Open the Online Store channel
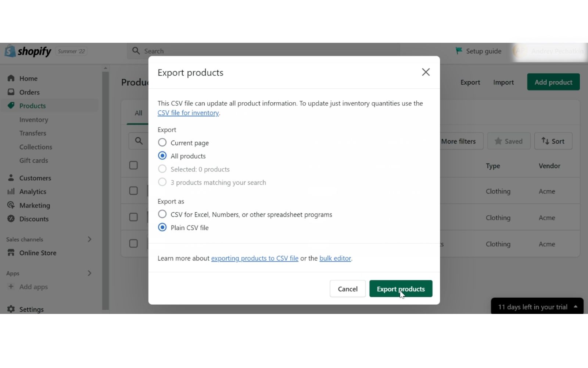Screen dimensions: 588x368 pos(38,253)
